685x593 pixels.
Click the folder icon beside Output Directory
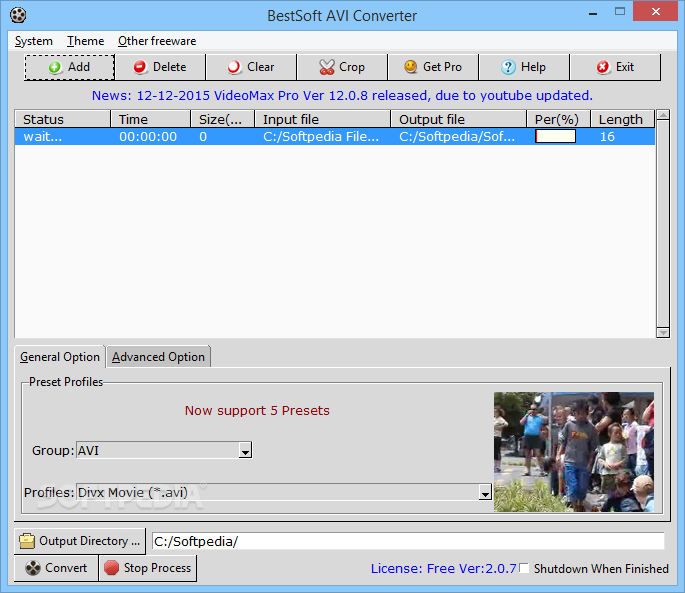pos(27,541)
